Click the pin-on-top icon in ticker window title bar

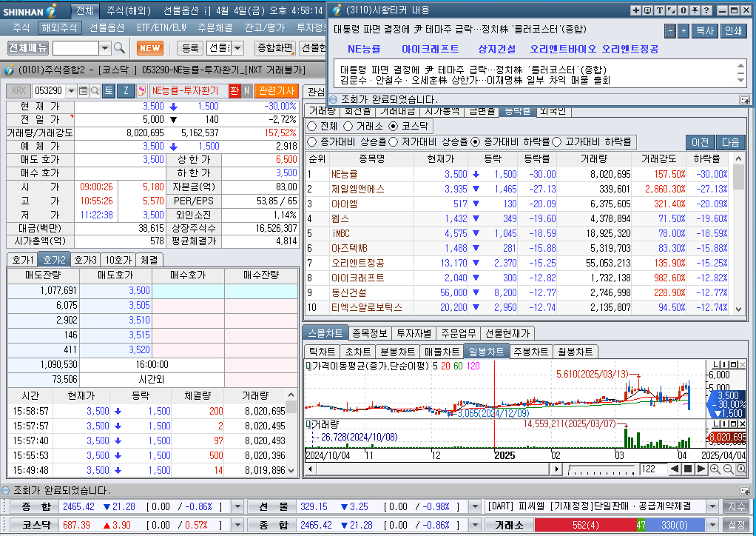point(695,10)
